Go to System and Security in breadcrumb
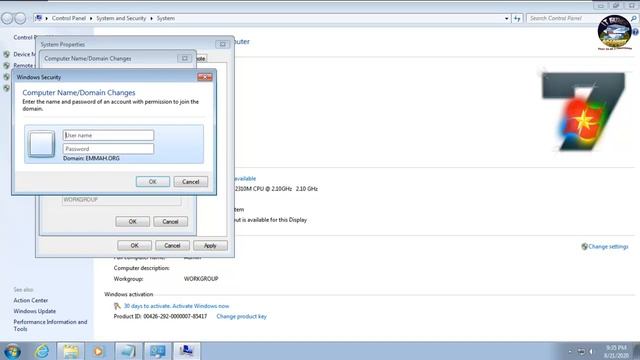The width and height of the screenshot is (640, 360). (121, 18)
